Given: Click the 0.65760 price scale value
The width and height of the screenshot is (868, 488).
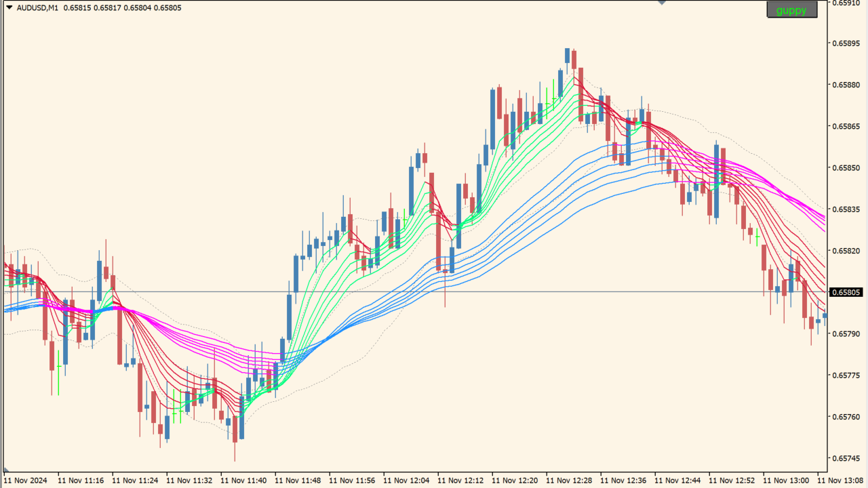Looking at the screenshot, I should tap(846, 417).
